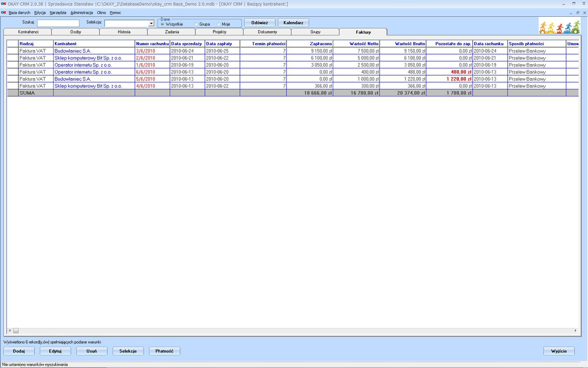Open the Pomoc menu
The width and height of the screenshot is (588, 368).
tap(115, 13)
